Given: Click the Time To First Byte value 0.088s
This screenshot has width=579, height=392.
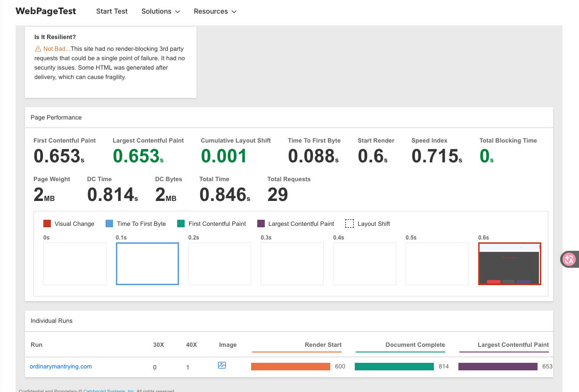Looking at the screenshot, I should [313, 156].
